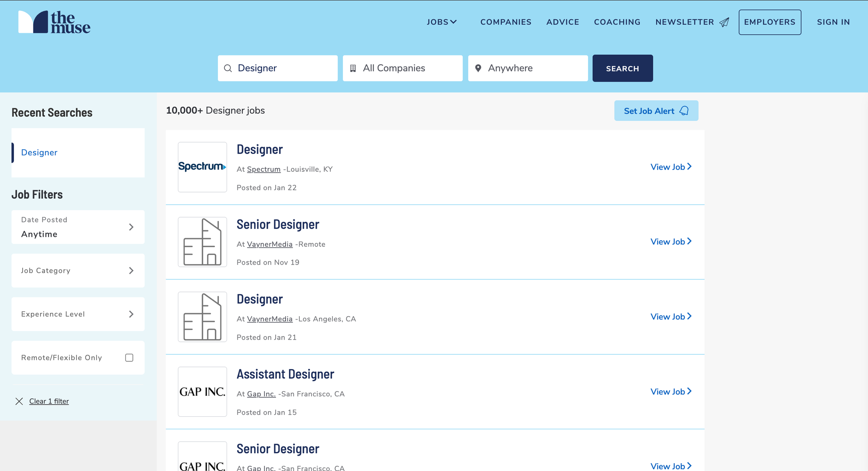Click View Job for Spectrum Designer

pos(671,167)
